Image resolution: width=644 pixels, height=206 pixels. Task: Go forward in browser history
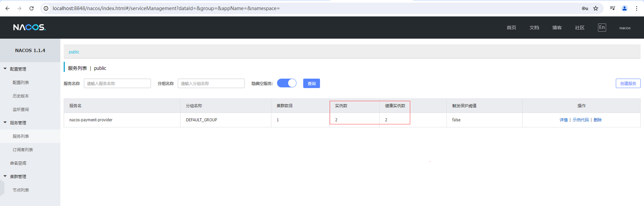(x=19, y=8)
